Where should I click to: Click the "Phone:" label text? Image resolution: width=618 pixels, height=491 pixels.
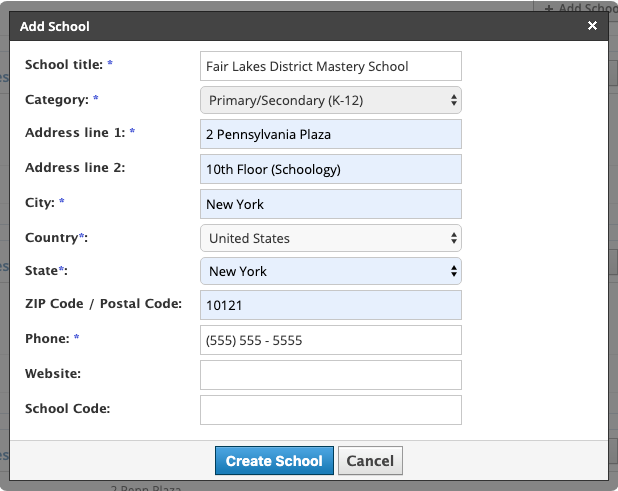pos(46,339)
